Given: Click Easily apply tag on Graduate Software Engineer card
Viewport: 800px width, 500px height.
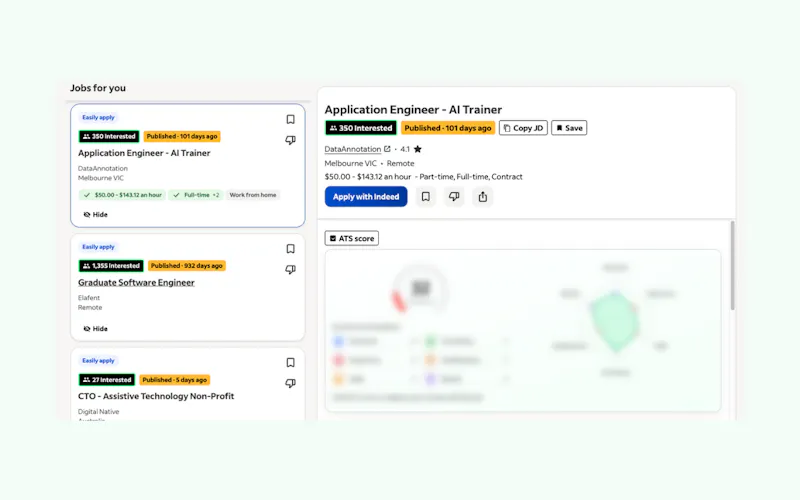Looking at the screenshot, I should pos(98,247).
